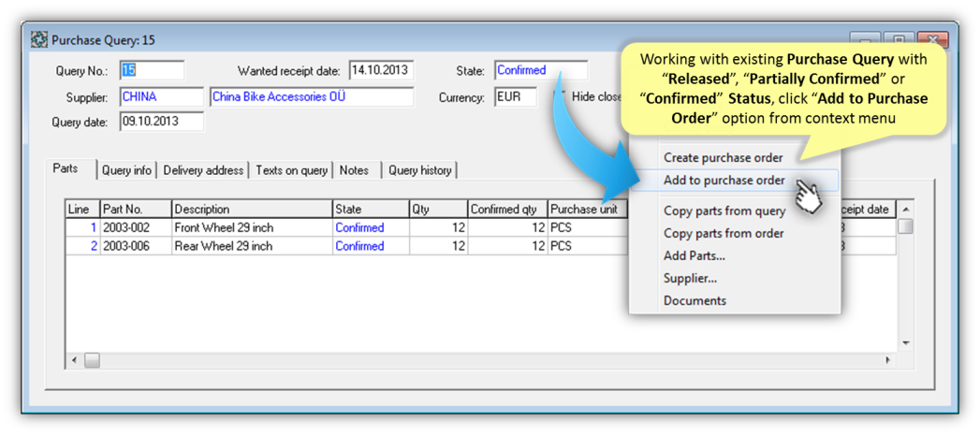
Task: Switch to the Query info tab
Action: (x=127, y=170)
